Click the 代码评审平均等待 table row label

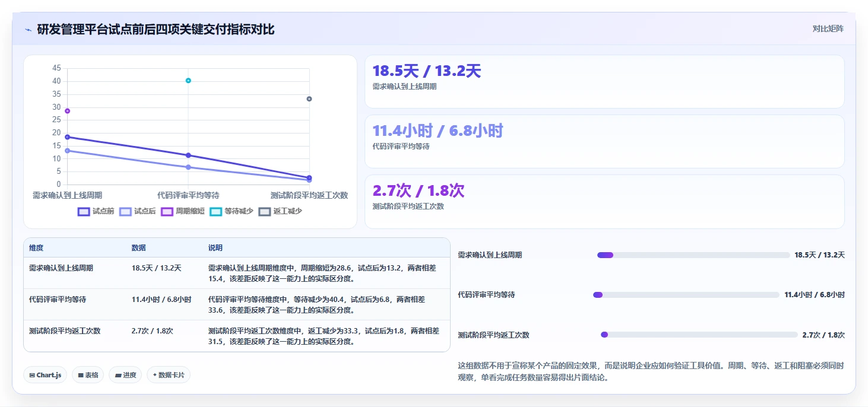pos(58,300)
